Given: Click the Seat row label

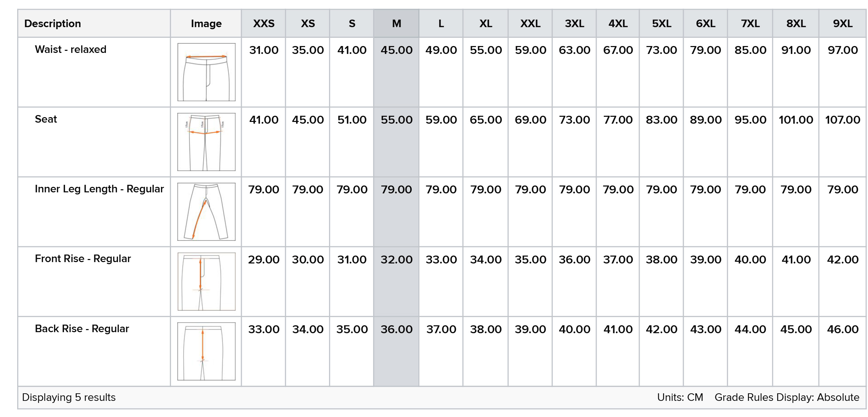Looking at the screenshot, I should click(46, 119).
